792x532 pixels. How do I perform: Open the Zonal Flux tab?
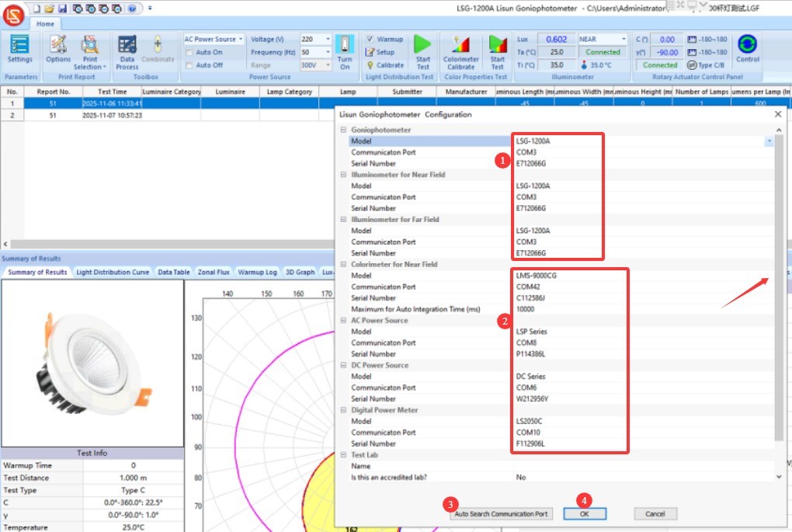pyautogui.click(x=214, y=272)
